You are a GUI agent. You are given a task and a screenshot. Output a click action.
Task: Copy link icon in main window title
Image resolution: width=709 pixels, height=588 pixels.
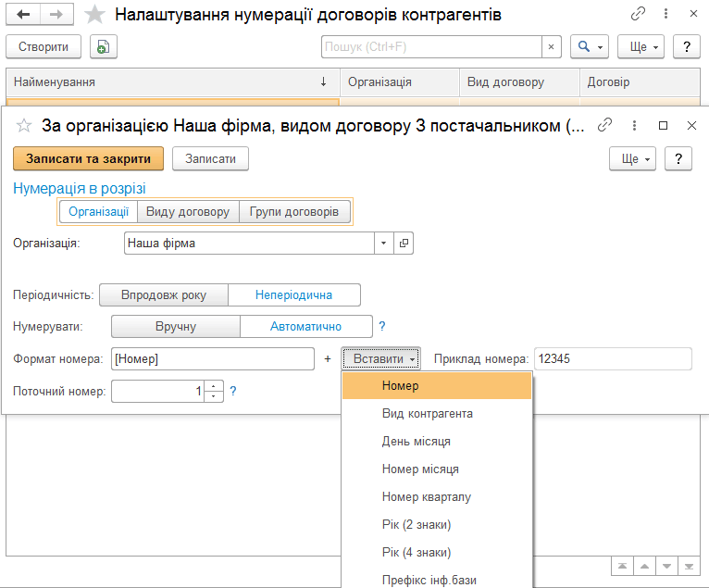[638, 14]
